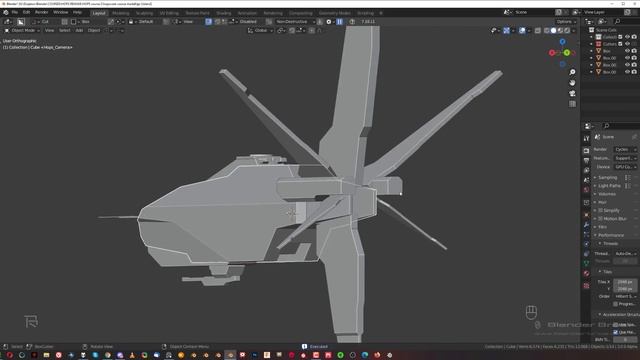
Task: Toggle X-ray view mode
Action: point(538,30)
